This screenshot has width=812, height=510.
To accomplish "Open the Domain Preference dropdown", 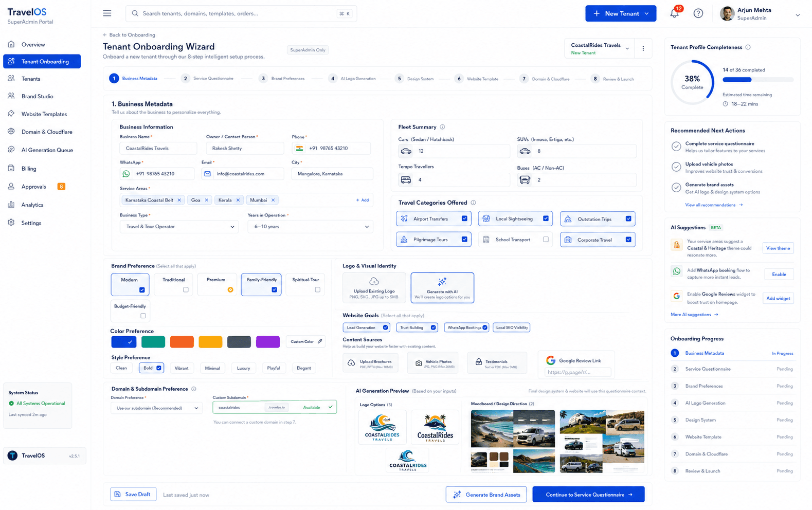I will click(156, 408).
